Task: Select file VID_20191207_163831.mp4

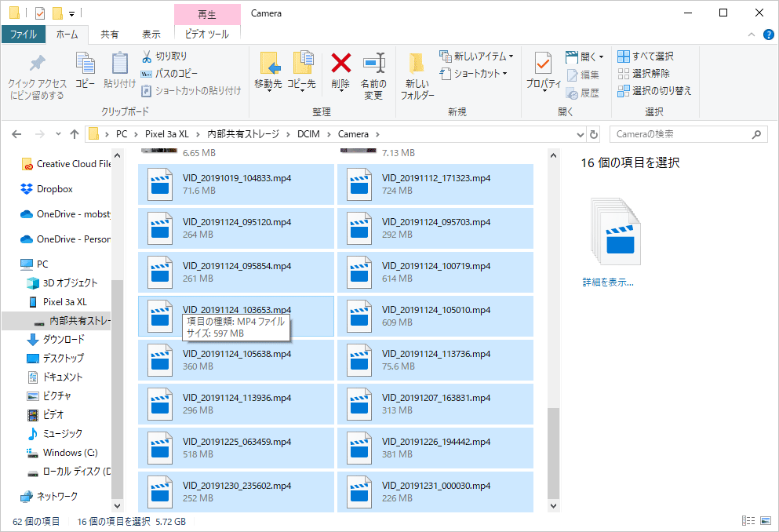Action: click(x=435, y=404)
